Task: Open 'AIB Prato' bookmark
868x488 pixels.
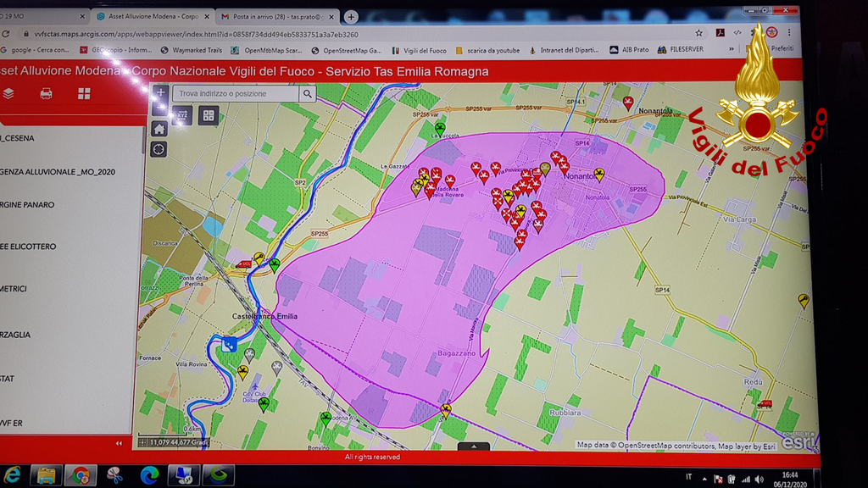Action: click(x=629, y=49)
